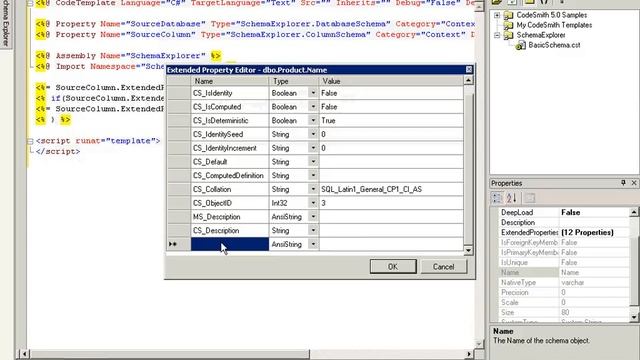Select the new row marker header
640x360 pixels.
(x=178, y=244)
